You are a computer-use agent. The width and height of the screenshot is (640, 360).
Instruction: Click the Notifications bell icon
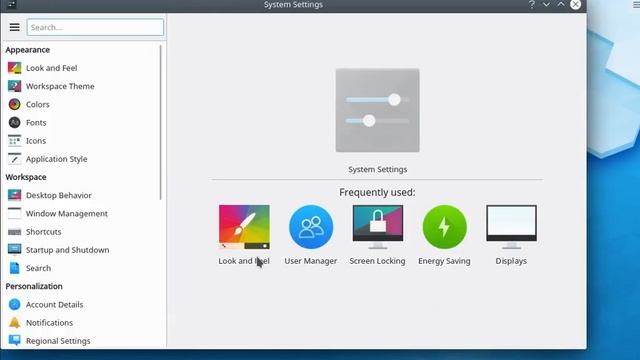click(14, 322)
